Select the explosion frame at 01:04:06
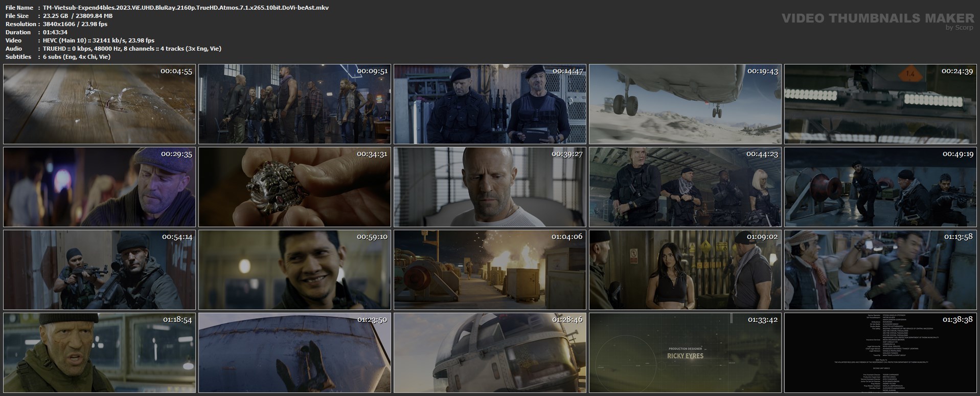 pos(490,270)
